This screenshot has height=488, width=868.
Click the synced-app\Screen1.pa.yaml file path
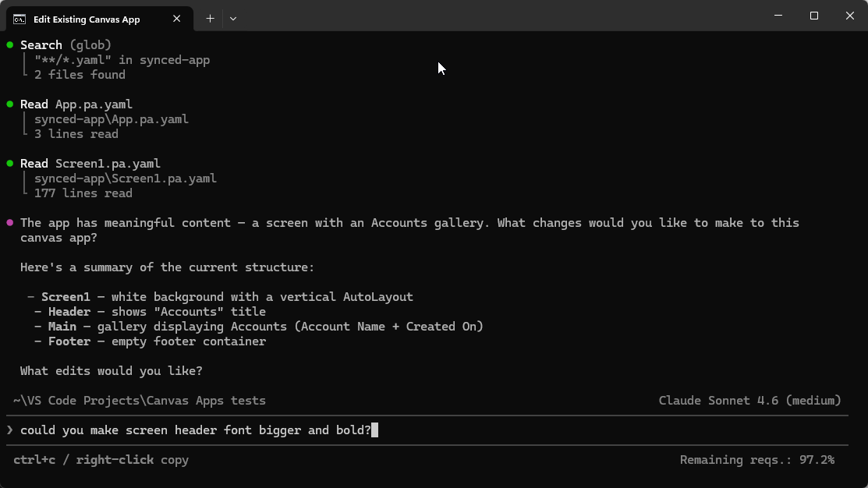(125, 179)
